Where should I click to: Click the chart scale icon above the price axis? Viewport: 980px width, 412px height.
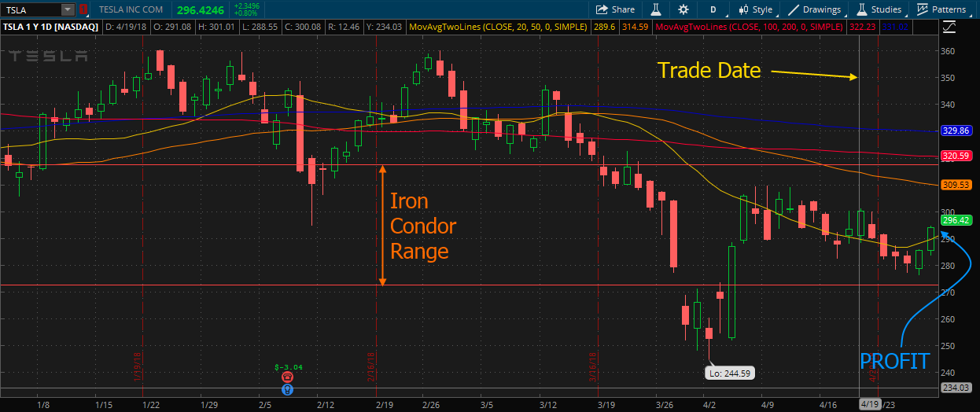click(949, 27)
